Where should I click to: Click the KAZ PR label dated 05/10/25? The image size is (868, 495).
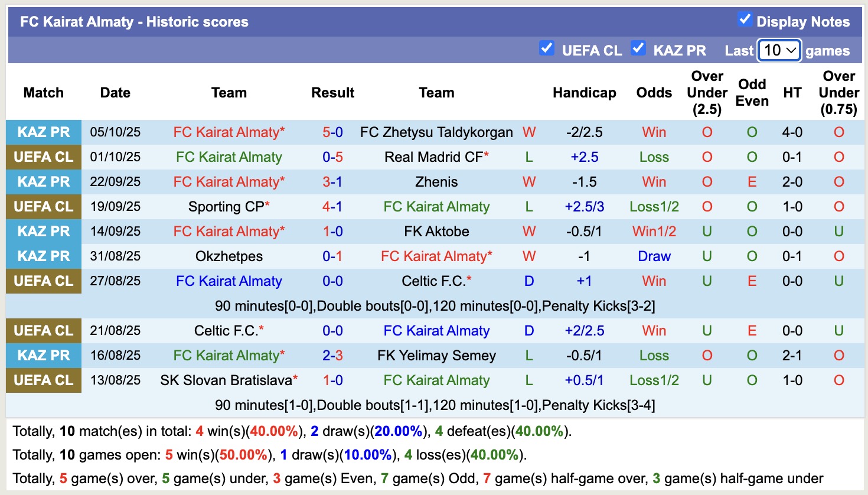click(44, 132)
